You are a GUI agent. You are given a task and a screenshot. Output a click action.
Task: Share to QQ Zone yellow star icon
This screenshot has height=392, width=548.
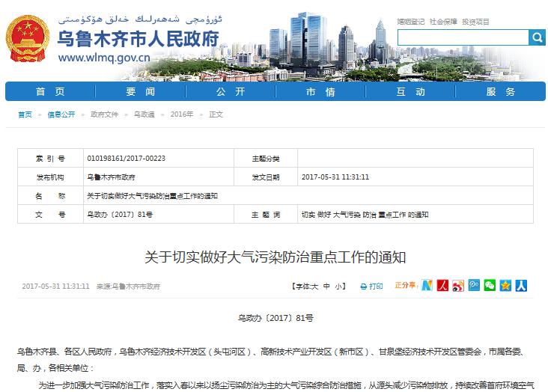coord(505,286)
